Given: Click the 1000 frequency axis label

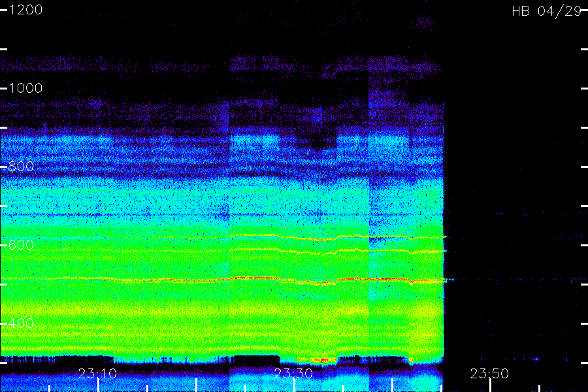Looking at the screenshot, I should click(25, 88).
